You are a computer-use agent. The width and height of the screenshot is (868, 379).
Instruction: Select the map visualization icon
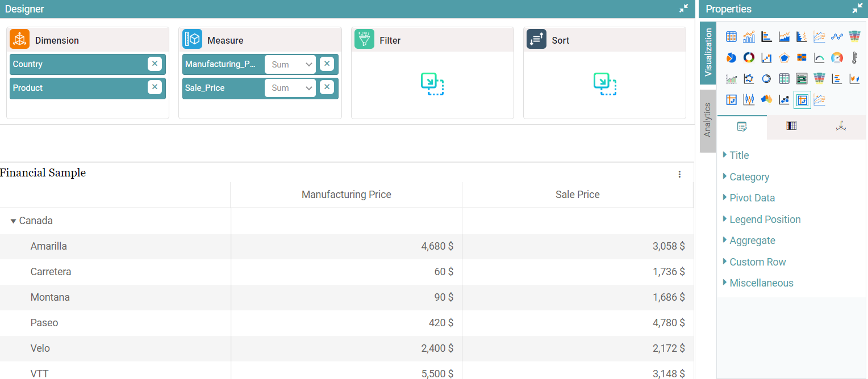(766, 99)
